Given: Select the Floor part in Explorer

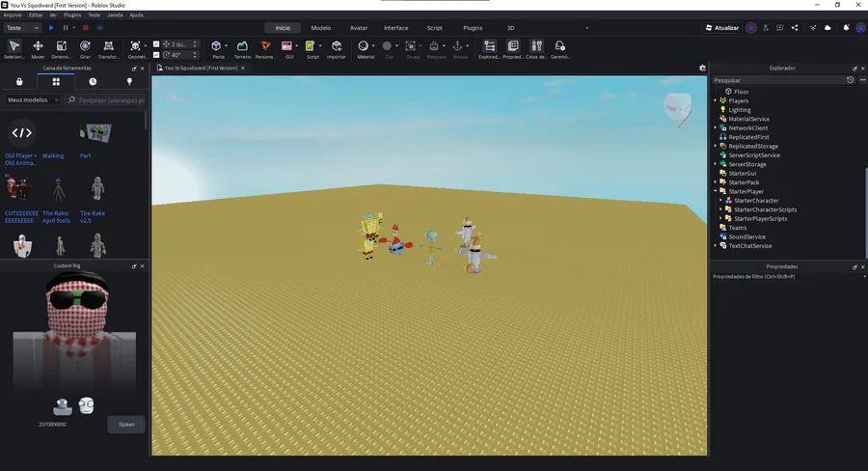Looking at the screenshot, I should click(742, 92).
